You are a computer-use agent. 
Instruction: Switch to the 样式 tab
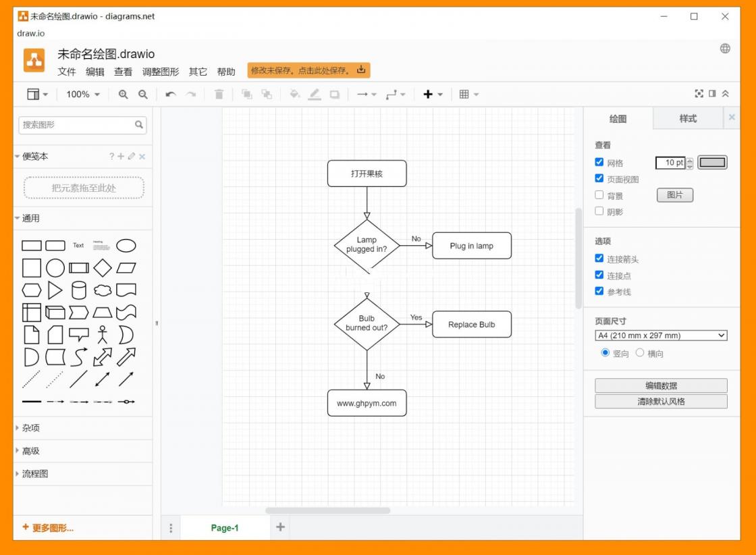tap(688, 119)
